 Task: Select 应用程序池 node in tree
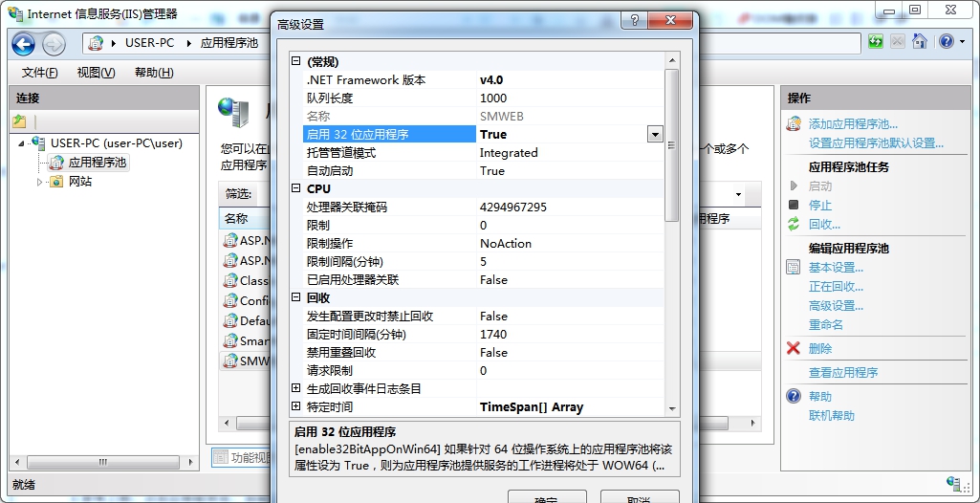pyautogui.click(x=98, y=163)
